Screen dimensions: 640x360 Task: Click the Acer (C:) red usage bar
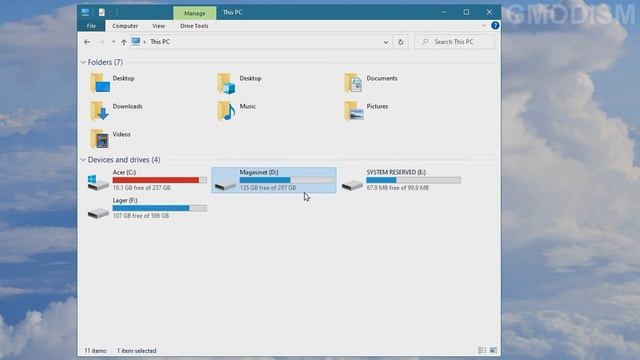(x=160, y=180)
